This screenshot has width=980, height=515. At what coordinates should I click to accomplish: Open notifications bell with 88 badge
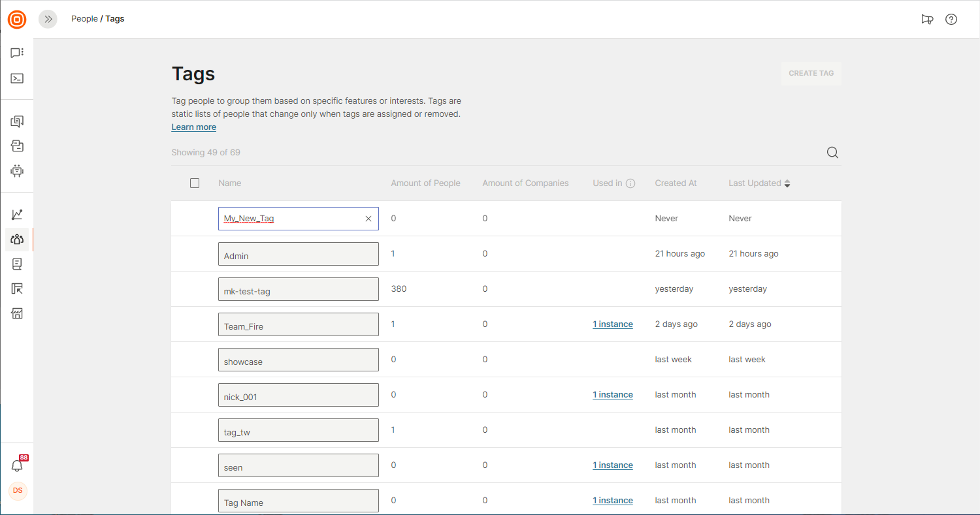click(x=18, y=465)
